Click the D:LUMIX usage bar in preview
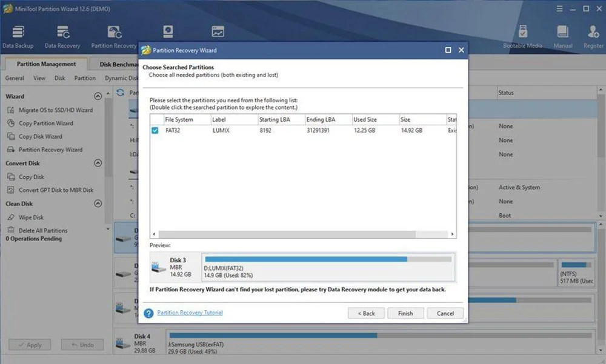Viewport: 606px width, 364px height. point(328,259)
